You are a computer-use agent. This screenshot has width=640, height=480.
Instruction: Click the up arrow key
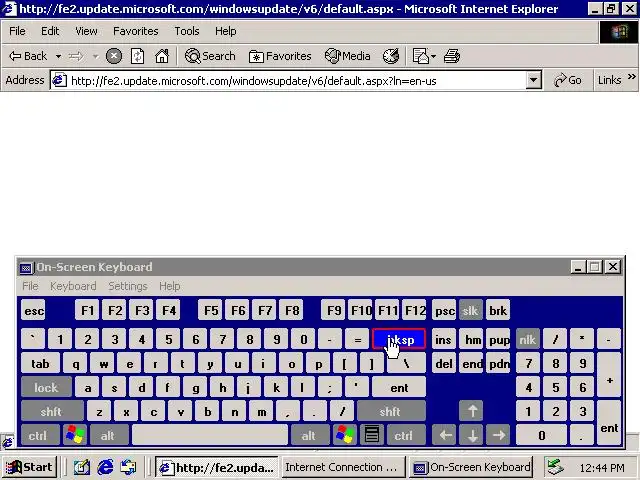[x=472, y=411]
